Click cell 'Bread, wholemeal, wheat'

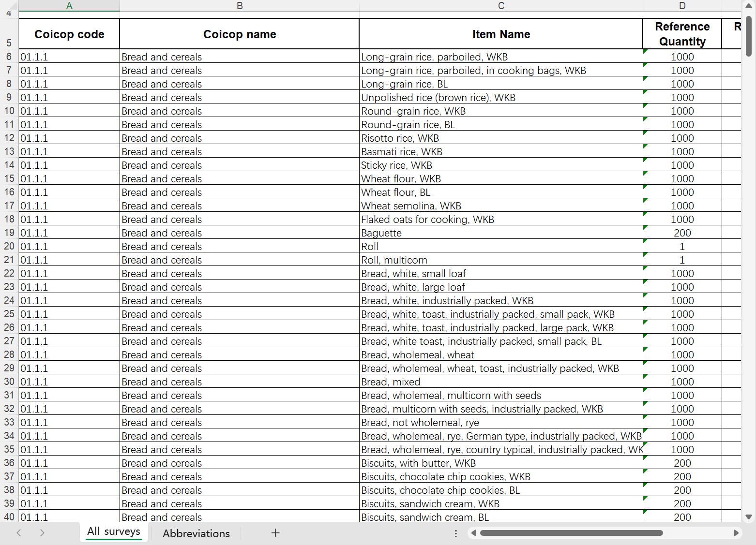(501, 354)
